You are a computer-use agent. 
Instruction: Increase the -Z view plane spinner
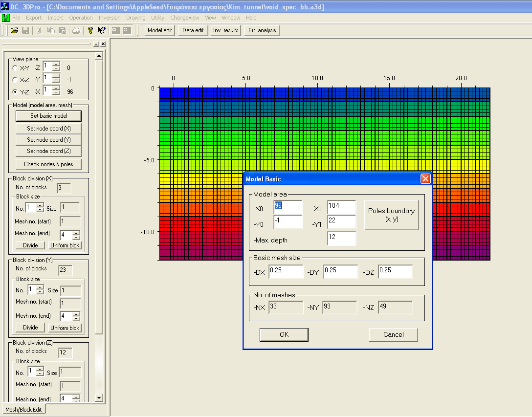pos(56,64)
